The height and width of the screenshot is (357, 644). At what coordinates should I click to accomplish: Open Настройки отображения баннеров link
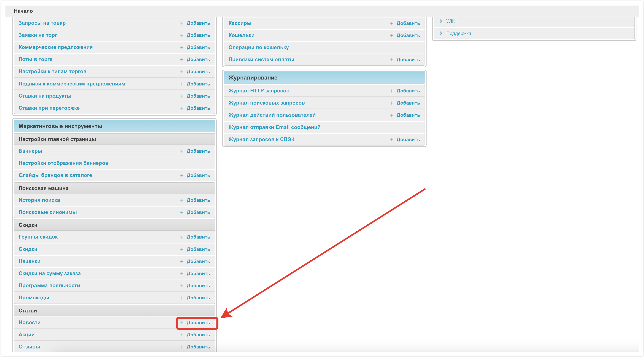coord(63,163)
